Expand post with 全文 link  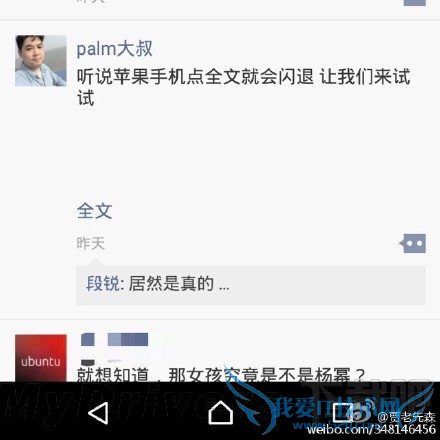[x=94, y=211]
